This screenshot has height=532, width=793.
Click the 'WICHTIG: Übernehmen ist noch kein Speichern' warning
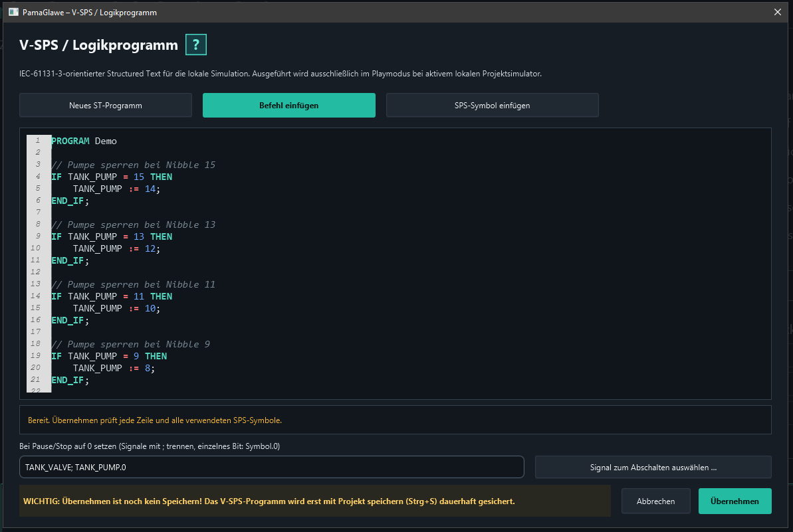pos(269,501)
